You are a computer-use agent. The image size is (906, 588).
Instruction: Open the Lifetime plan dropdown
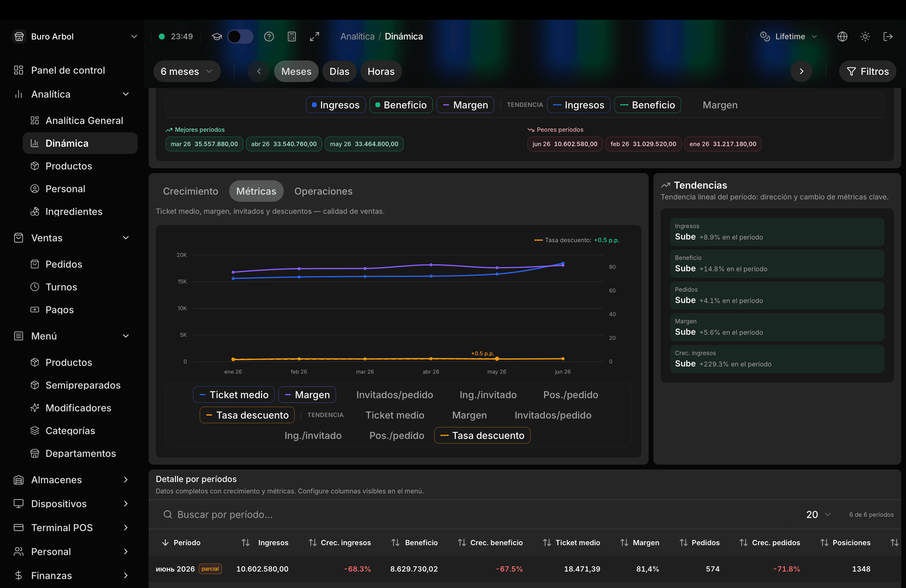789,37
